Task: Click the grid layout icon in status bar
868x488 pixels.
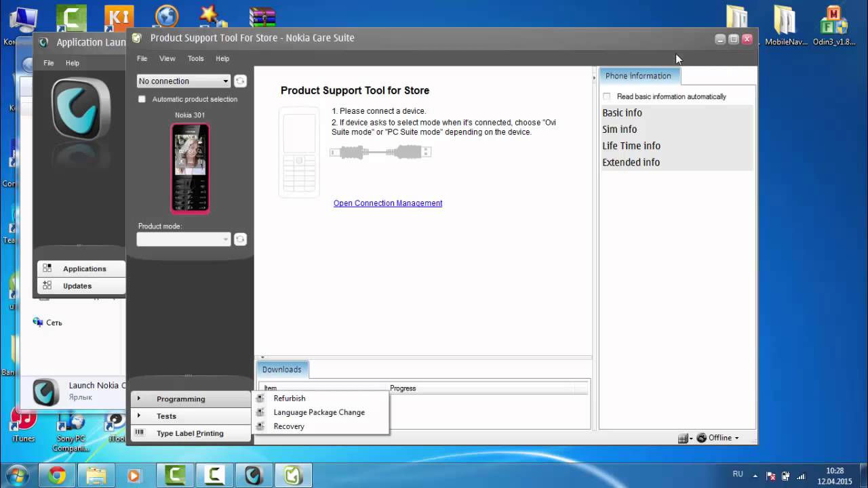Action: [x=683, y=439]
